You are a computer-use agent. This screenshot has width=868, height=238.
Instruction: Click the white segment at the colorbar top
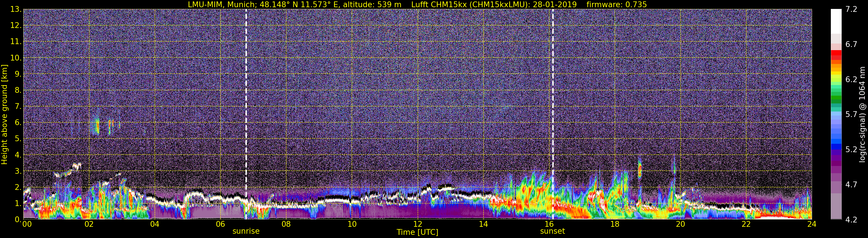point(836,21)
